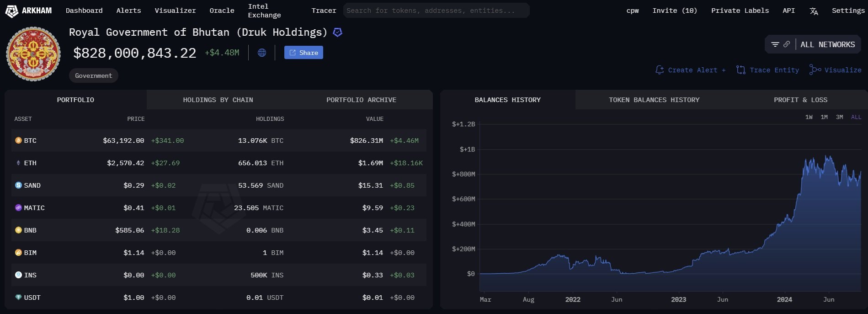The image size is (868, 314).
Task: Open Alerts in the top navigation
Action: click(x=128, y=11)
